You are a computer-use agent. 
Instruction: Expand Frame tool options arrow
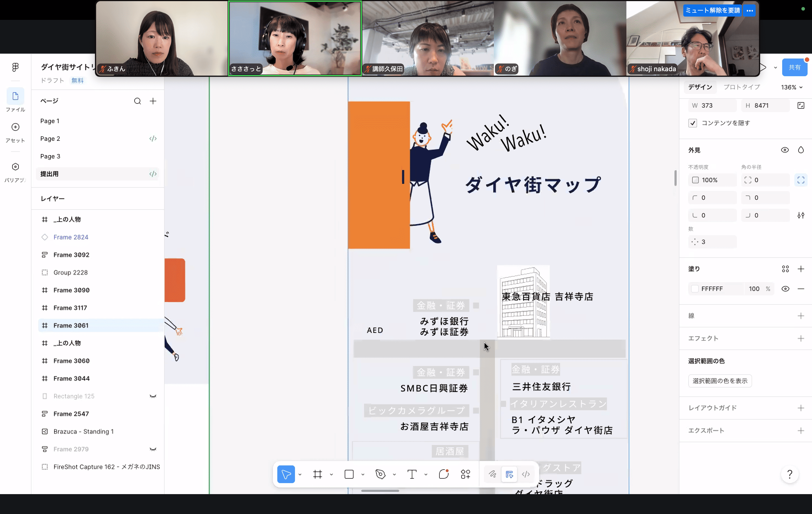(x=331, y=475)
